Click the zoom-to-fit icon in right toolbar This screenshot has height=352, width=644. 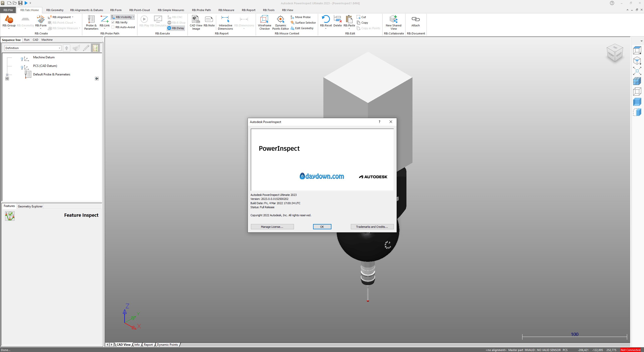point(637,71)
